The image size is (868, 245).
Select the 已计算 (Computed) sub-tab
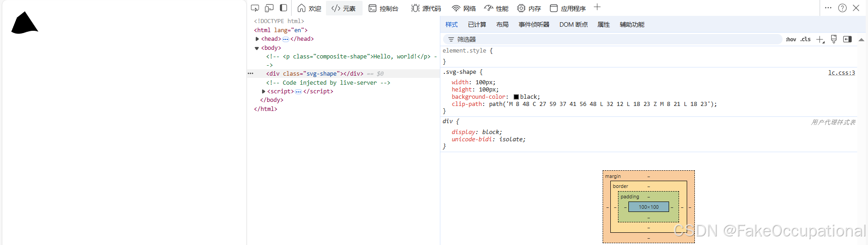477,24
